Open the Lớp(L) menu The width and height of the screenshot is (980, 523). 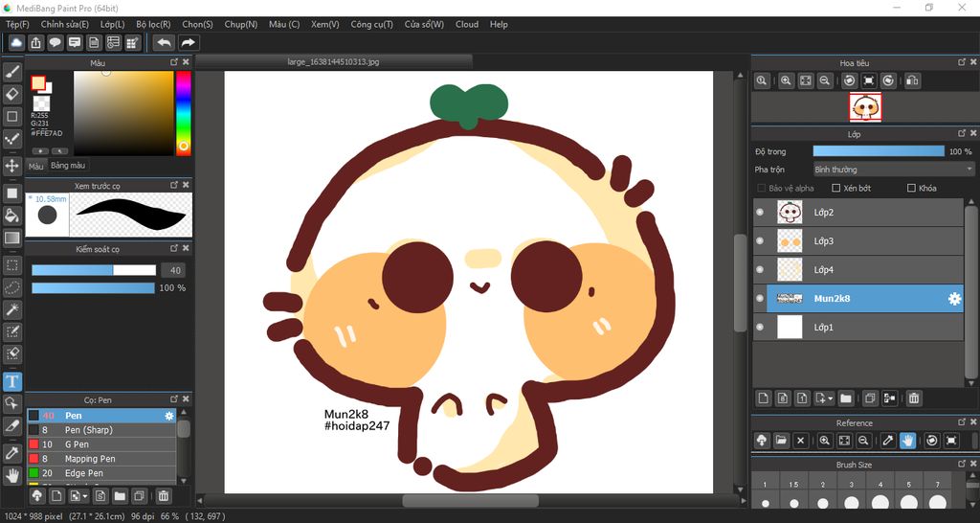113,24
